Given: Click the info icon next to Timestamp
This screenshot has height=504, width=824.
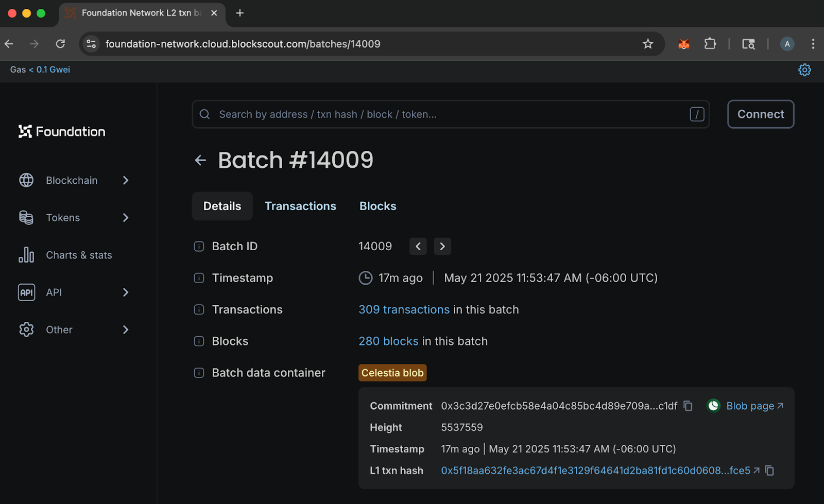Looking at the screenshot, I should tap(199, 278).
